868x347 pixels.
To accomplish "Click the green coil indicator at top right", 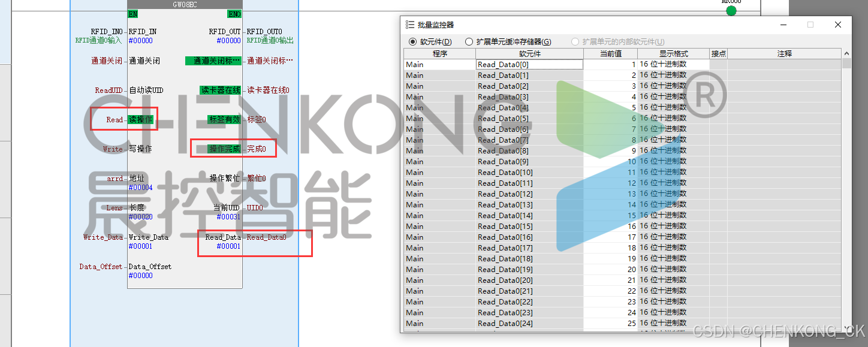I will 731,11.
